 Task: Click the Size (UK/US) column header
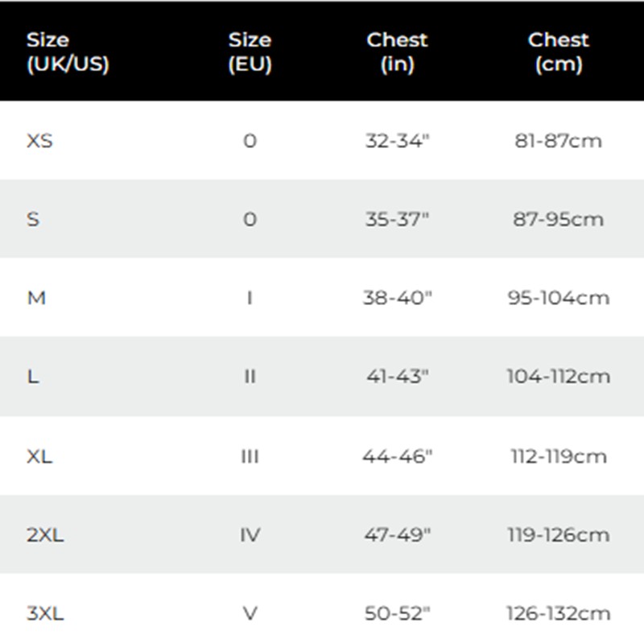click(x=68, y=52)
